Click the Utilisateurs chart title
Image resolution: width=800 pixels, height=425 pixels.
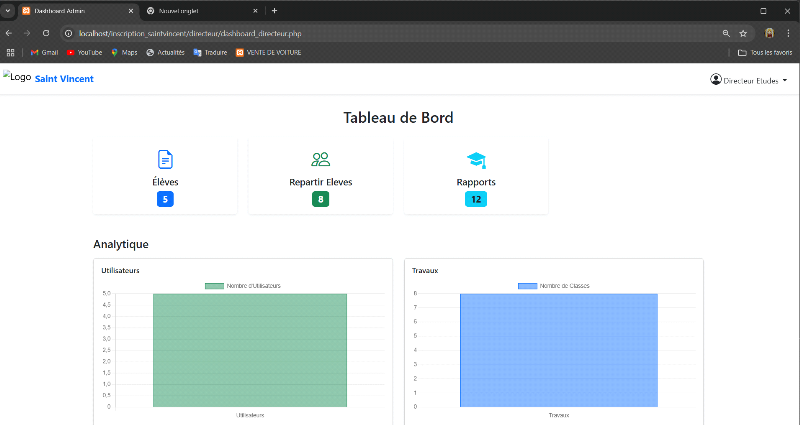point(120,270)
